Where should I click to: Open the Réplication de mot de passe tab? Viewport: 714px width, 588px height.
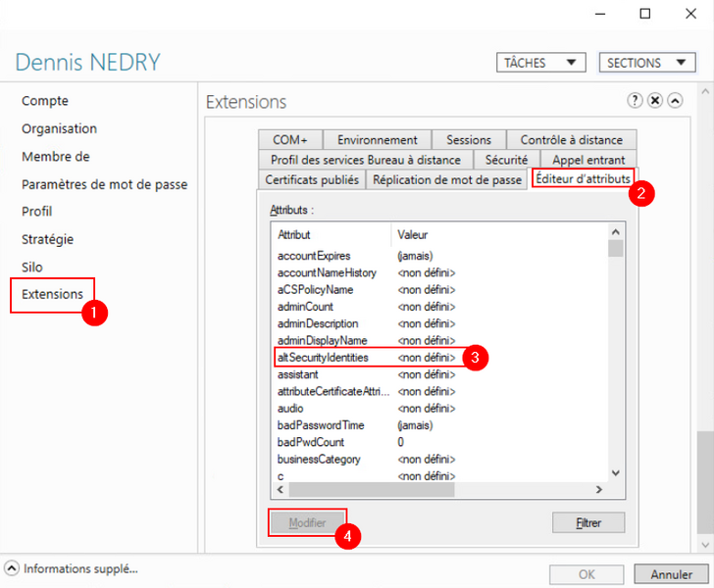tap(447, 180)
